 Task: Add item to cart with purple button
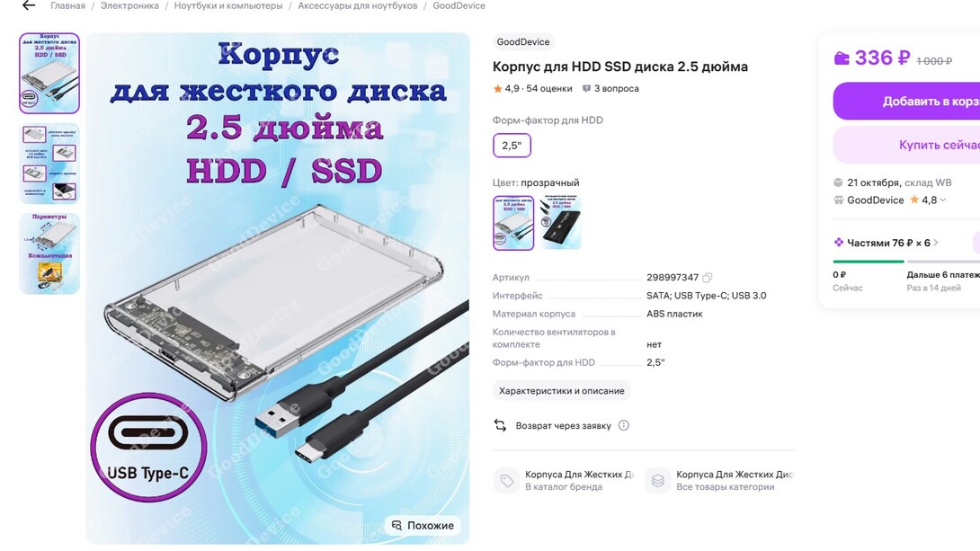click(x=906, y=102)
